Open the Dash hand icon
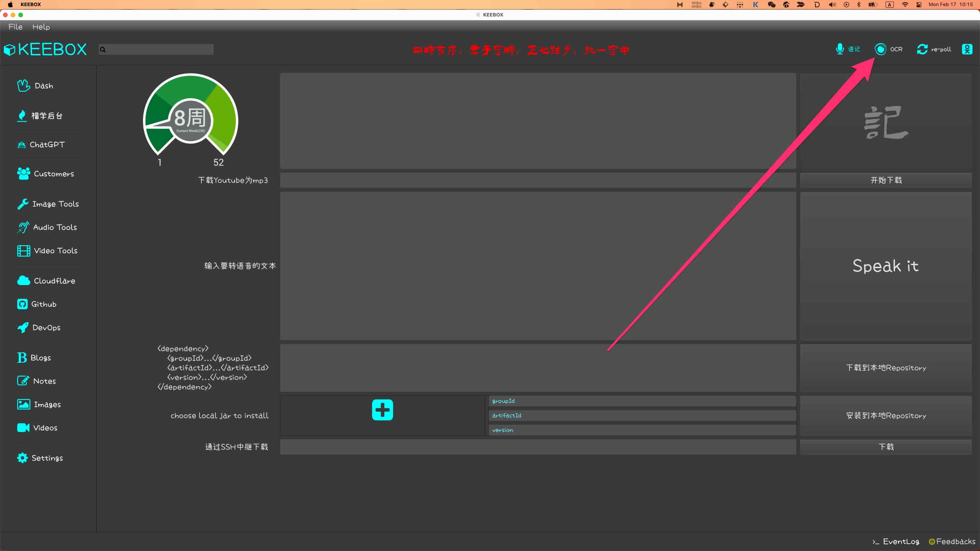This screenshot has width=980, height=551. (x=23, y=86)
